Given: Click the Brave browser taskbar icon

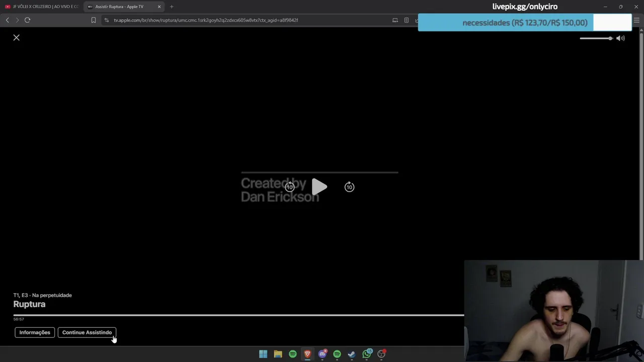Looking at the screenshot, I should [307, 354].
